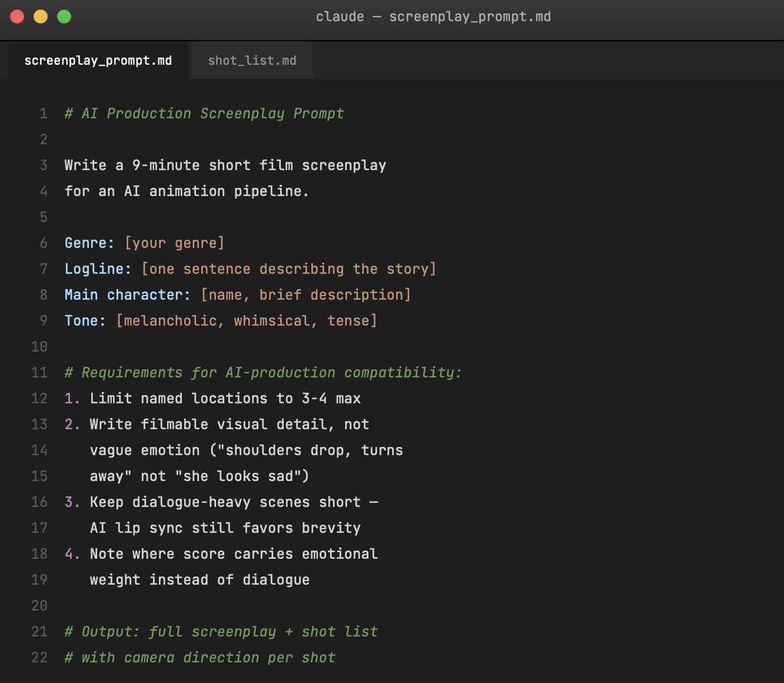Click the red close window button
The height and width of the screenshot is (683, 784).
(x=18, y=16)
